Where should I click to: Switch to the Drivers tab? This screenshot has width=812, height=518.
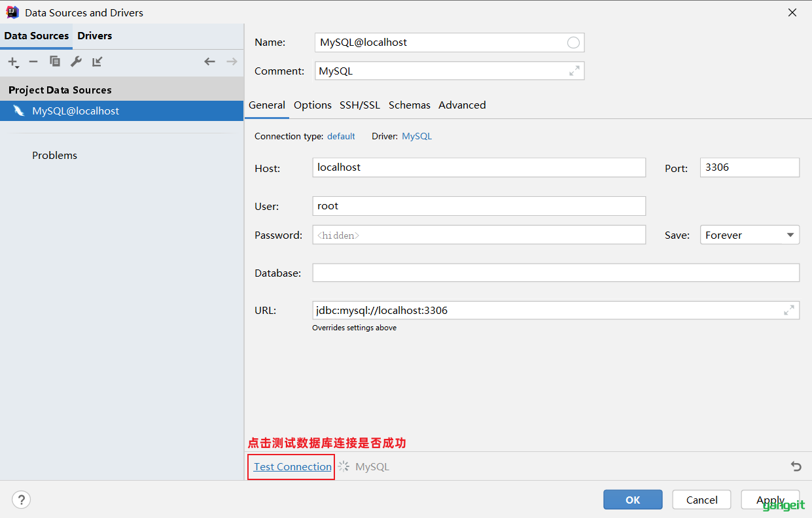[95, 36]
